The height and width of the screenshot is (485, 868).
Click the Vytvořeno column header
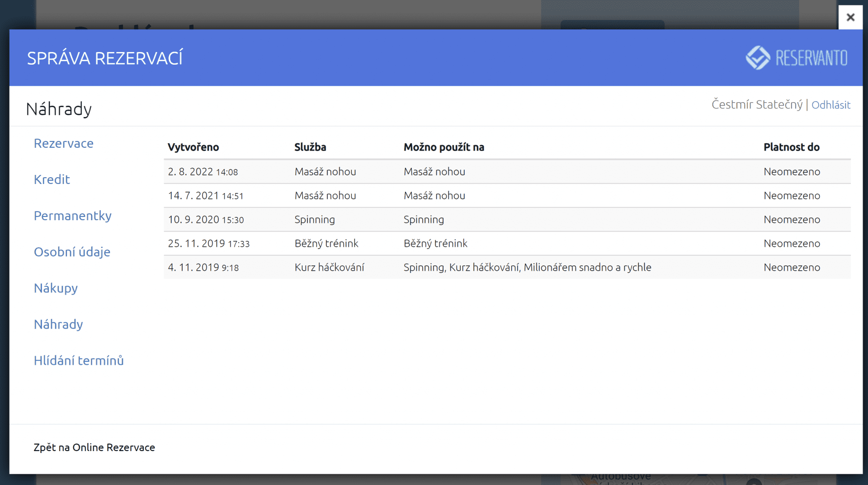[193, 147]
